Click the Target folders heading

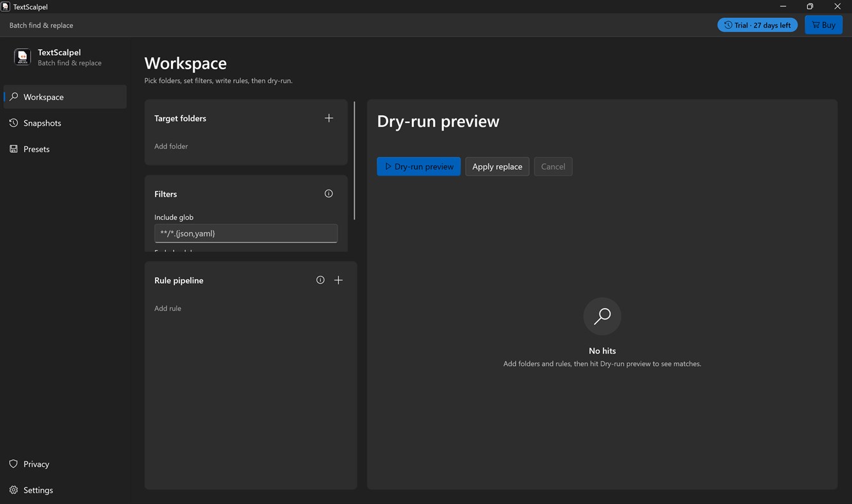(180, 118)
